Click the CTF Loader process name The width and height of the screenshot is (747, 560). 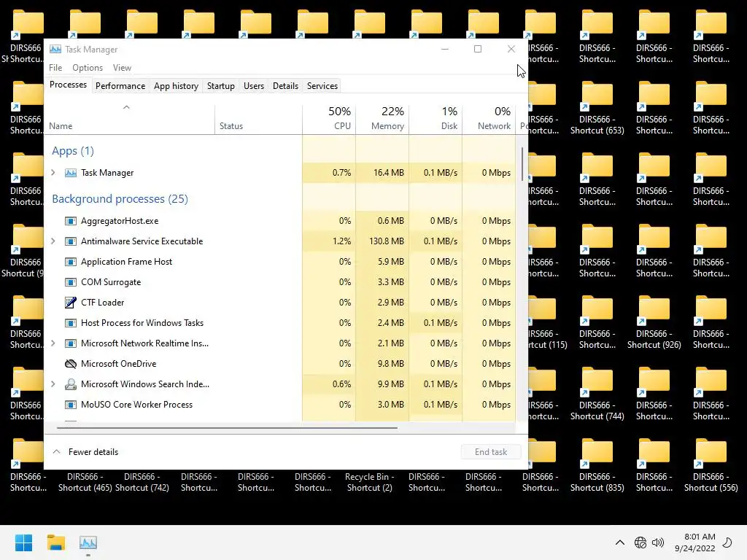click(102, 303)
